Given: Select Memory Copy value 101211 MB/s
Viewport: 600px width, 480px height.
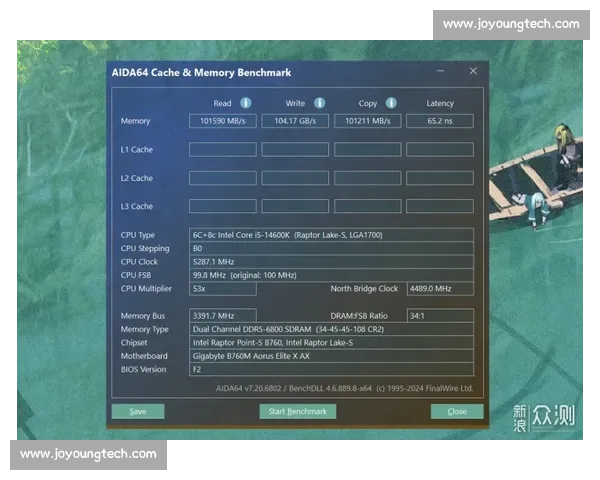Looking at the screenshot, I should tap(368, 121).
